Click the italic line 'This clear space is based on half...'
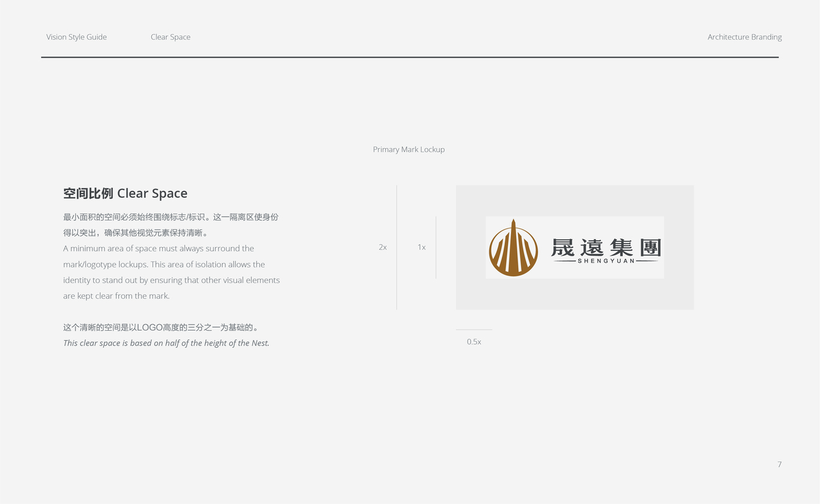820x504 pixels. [166, 343]
